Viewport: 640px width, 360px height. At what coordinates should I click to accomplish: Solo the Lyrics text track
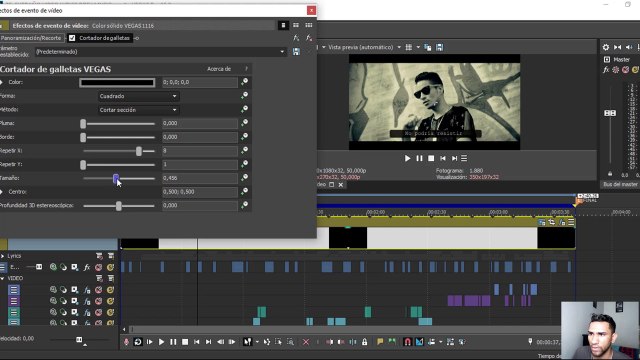point(110,267)
